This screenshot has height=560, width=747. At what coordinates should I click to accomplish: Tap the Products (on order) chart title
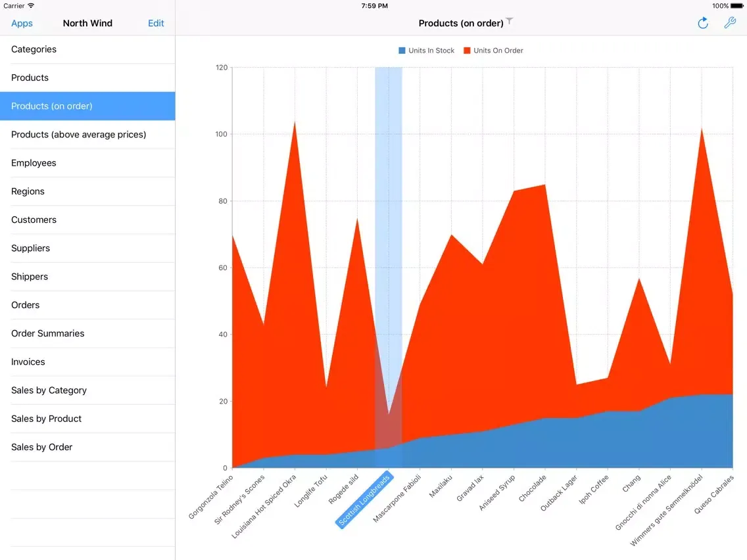[461, 24]
